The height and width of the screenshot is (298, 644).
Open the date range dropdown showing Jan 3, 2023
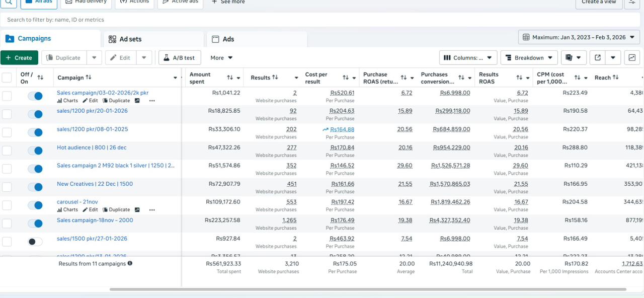coord(578,37)
